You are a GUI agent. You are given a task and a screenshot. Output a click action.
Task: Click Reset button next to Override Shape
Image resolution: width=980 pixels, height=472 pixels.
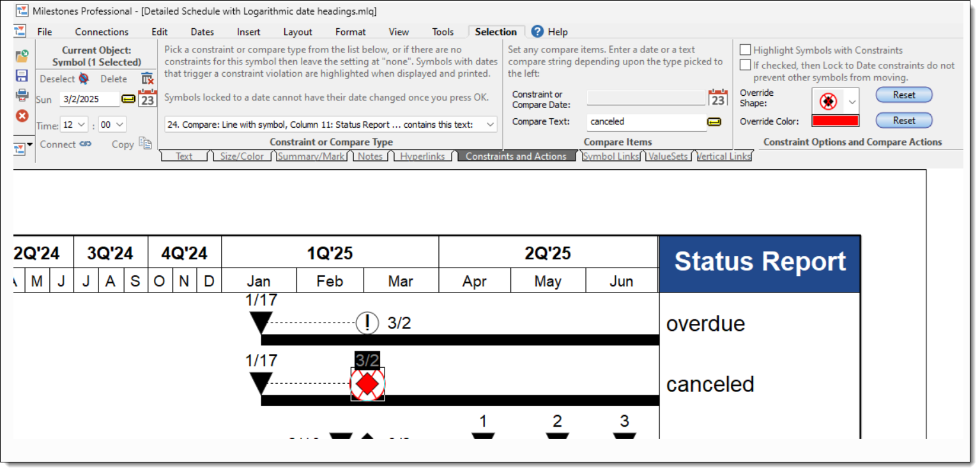[903, 95]
